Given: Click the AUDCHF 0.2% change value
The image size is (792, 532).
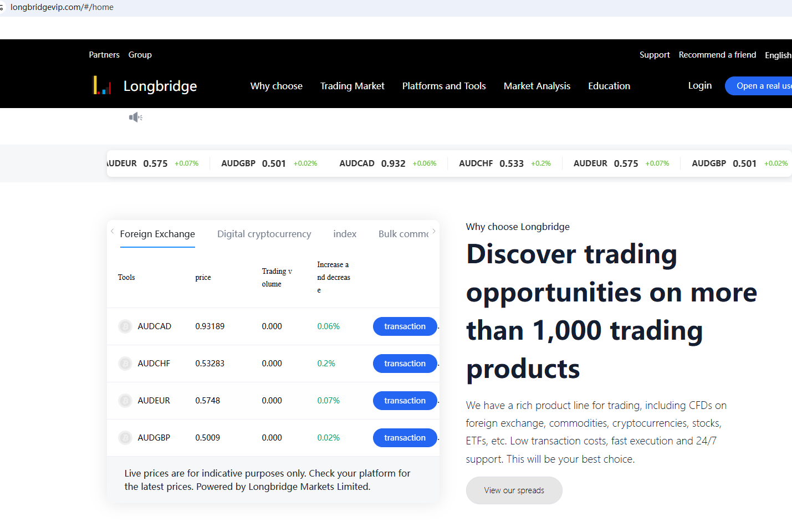Looking at the screenshot, I should 326,364.
